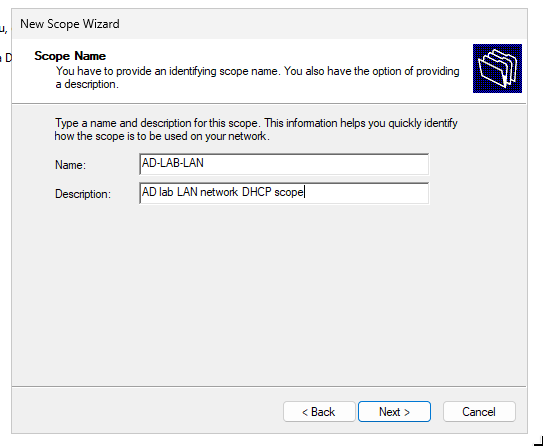Click the word 'network' in Description field

(219, 192)
